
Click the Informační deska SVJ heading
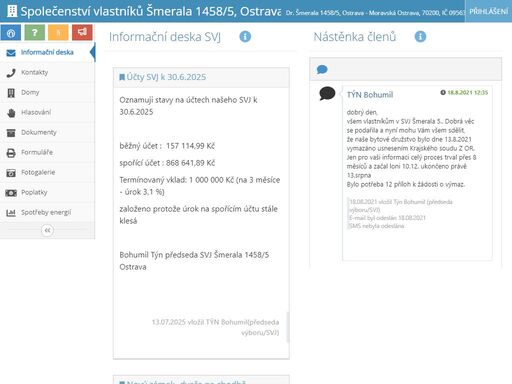click(165, 37)
